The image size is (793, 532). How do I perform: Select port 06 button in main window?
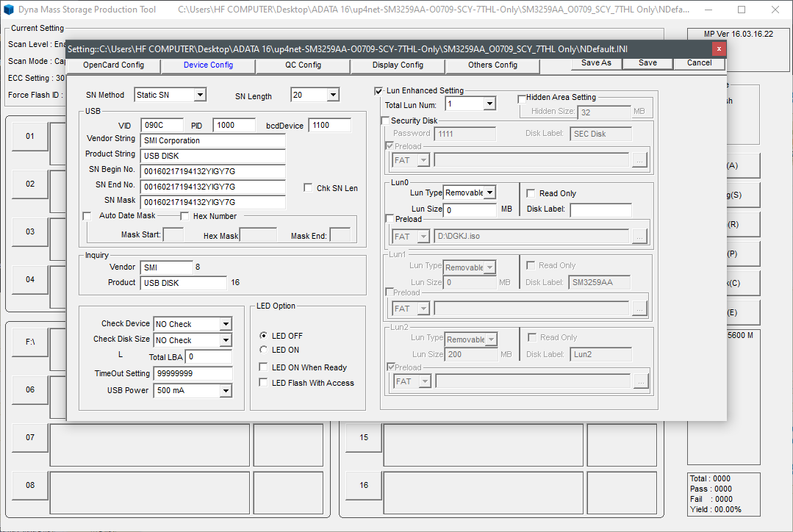pyautogui.click(x=30, y=390)
